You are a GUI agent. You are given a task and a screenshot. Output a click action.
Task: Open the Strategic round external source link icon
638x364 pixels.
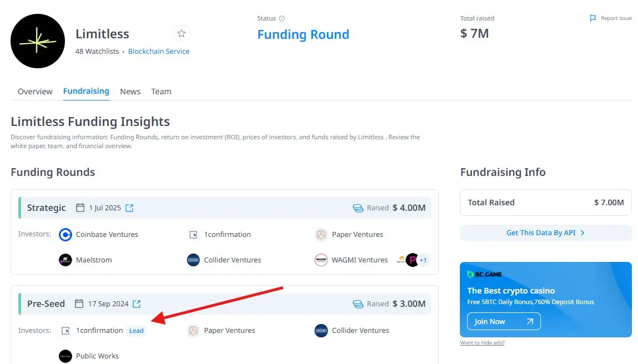click(x=129, y=208)
